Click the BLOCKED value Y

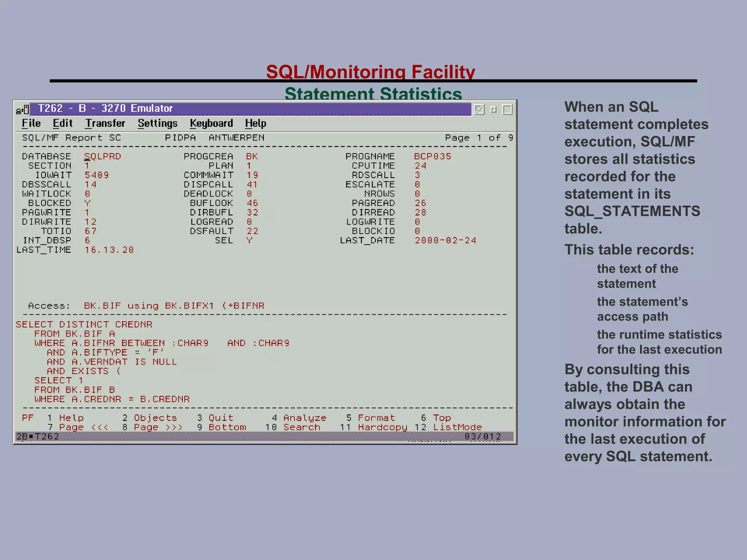pos(87,203)
